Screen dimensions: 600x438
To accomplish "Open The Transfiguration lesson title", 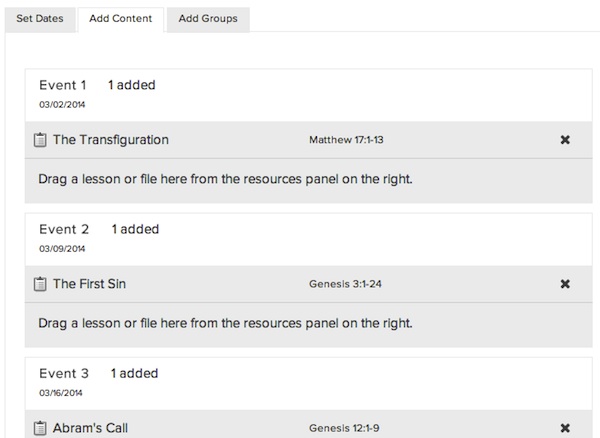I will 110,140.
